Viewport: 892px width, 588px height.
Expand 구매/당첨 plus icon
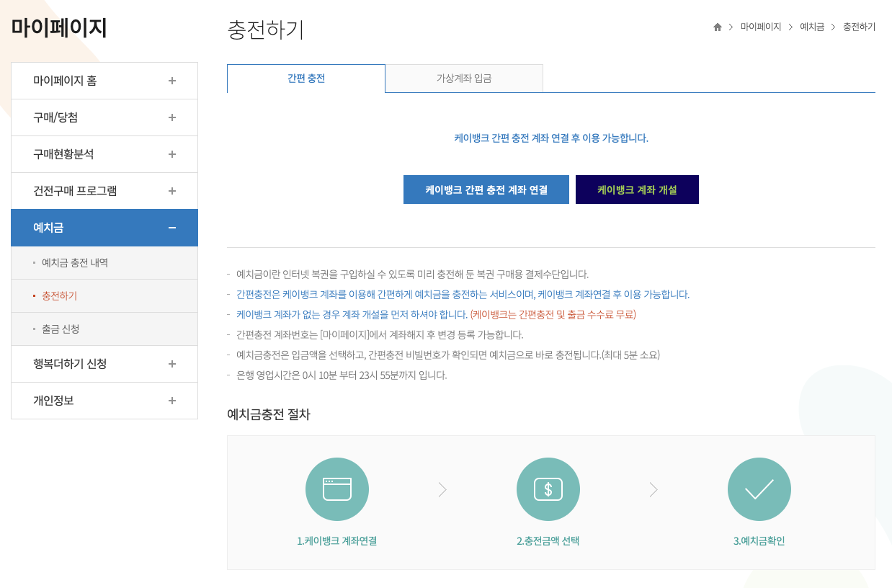pyautogui.click(x=172, y=117)
